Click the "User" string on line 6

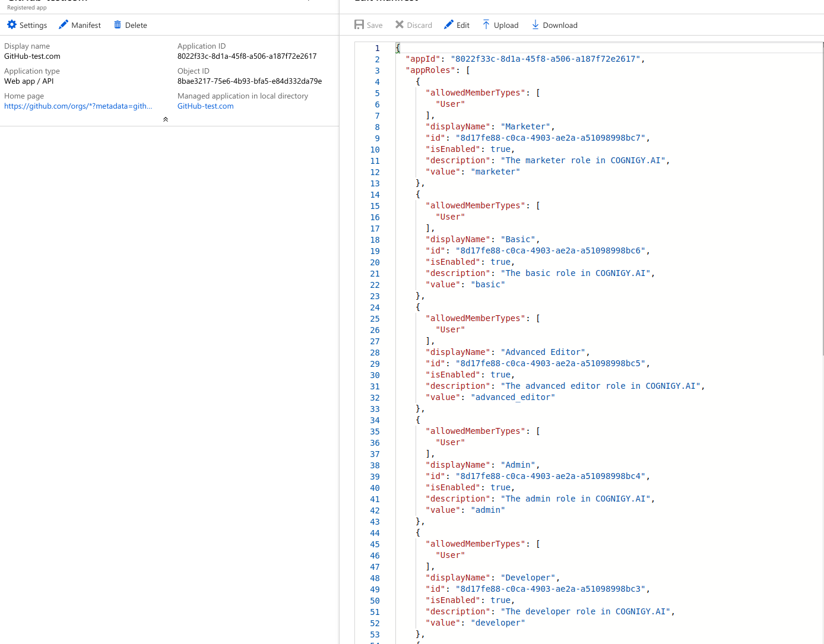coord(451,104)
